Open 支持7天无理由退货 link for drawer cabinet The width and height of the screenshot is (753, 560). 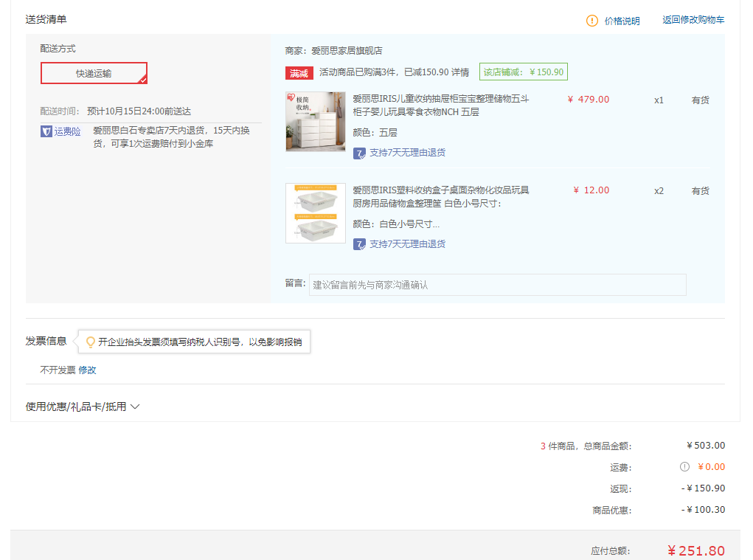click(x=408, y=152)
